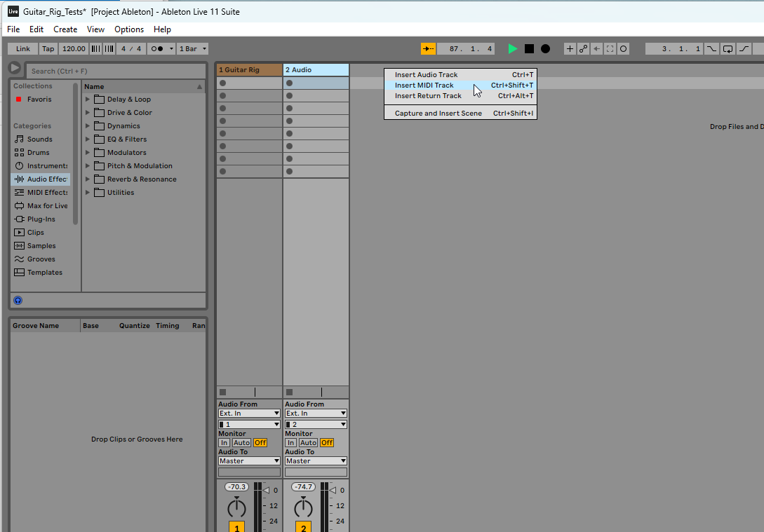Click the Capture MIDI bracket icon

610,48
